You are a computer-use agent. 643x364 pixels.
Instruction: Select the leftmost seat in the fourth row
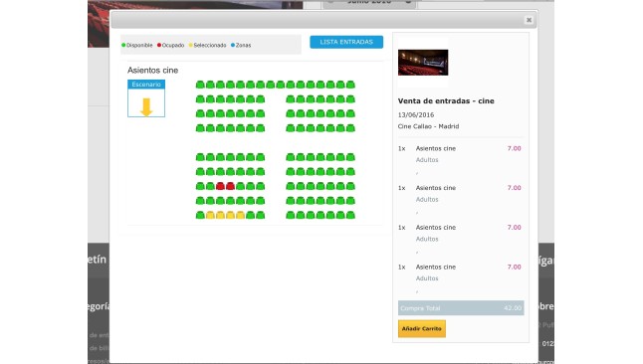point(200,128)
